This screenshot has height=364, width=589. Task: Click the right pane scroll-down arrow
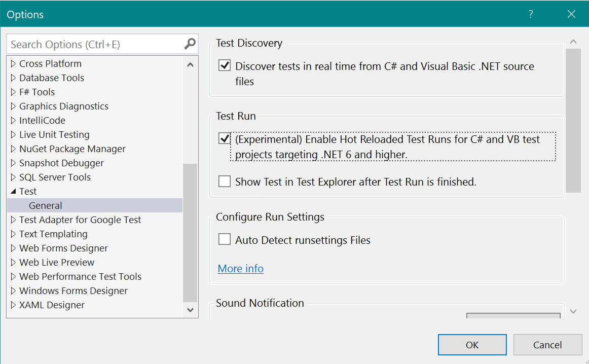point(573,311)
